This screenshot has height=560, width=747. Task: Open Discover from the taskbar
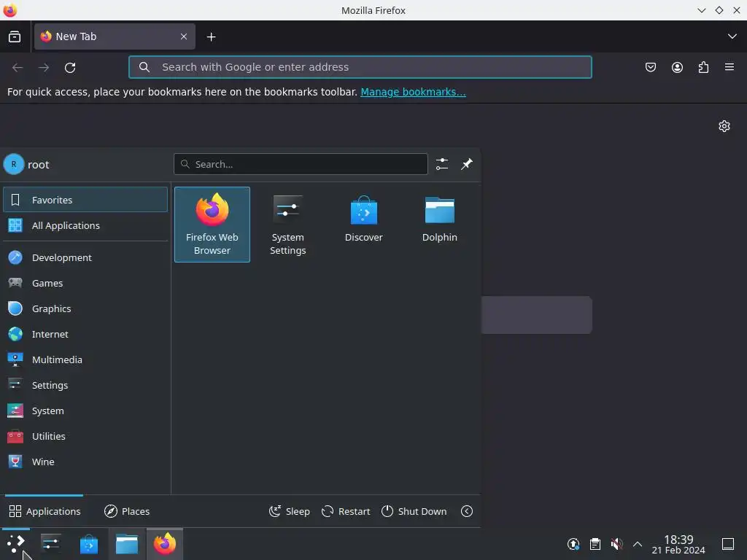tap(88, 543)
